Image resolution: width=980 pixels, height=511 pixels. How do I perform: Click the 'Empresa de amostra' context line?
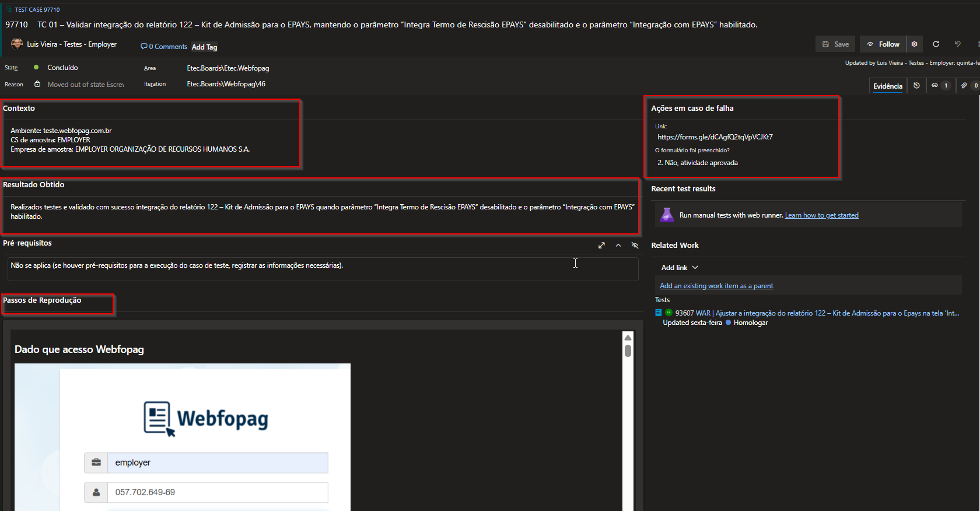click(x=130, y=149)
